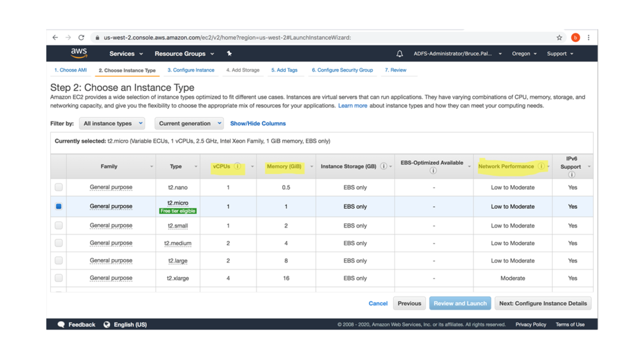Click the Learn more link
This screenshot has width=644, height=363.
tap(352, 106)
